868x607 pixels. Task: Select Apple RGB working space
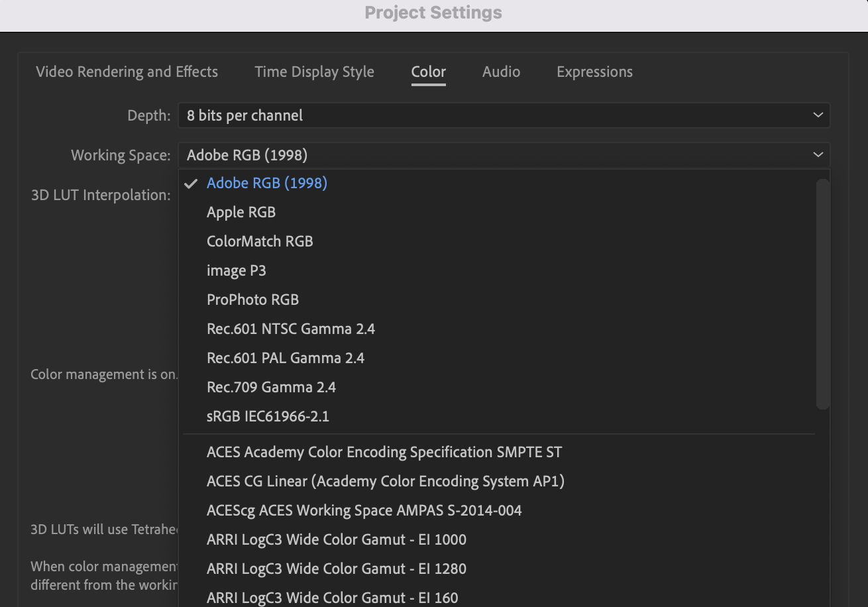(x=241, y=212)
